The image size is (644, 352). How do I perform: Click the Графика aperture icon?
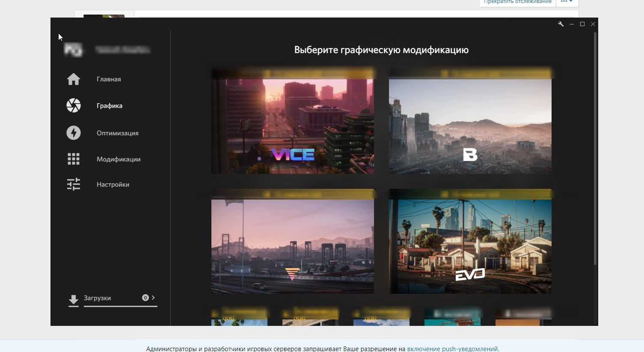[x=74, y=105]
